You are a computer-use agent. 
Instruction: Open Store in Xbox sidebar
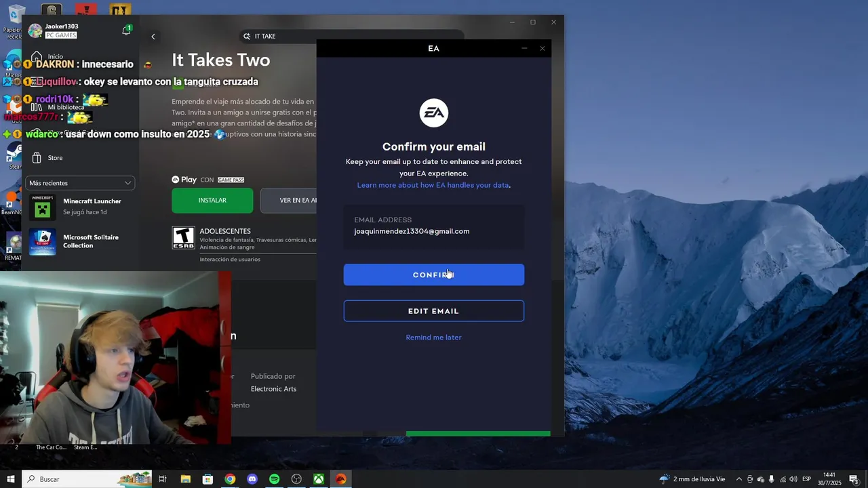55,158
